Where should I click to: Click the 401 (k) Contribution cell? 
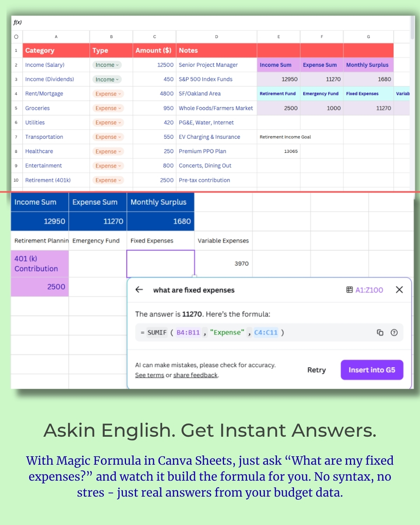[40, 264]
